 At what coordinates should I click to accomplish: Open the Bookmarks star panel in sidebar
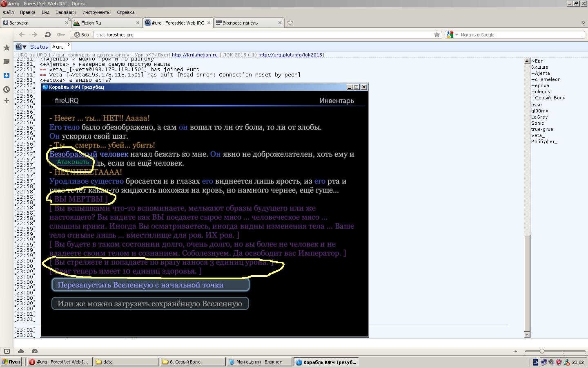point(7,48)
